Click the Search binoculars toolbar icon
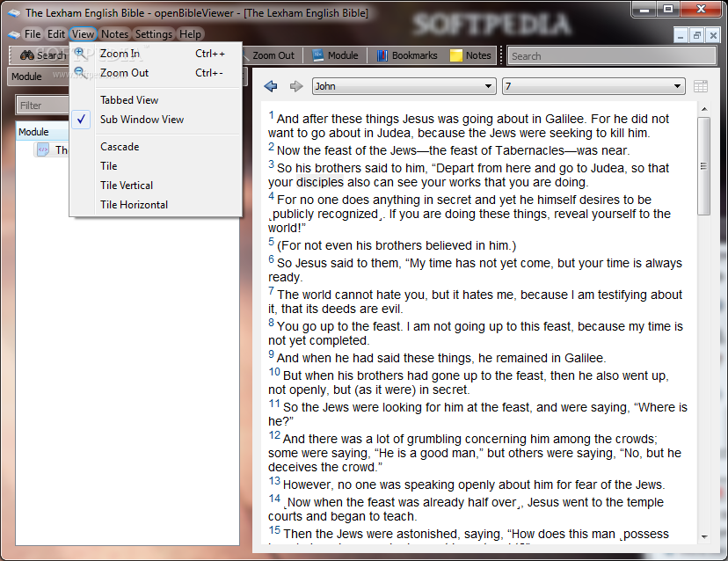 (x=26, y=55)
